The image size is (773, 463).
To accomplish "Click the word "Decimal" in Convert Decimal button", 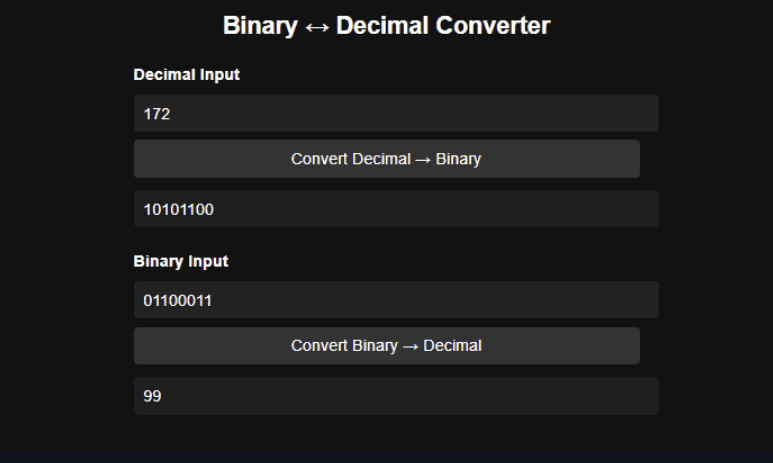I will (x=382, y=159).
